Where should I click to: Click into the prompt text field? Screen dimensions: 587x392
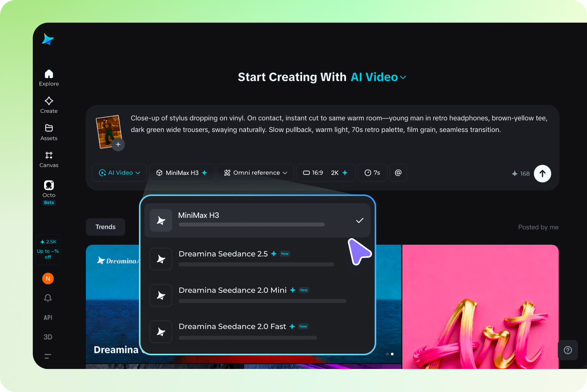[x=339, y=124]
